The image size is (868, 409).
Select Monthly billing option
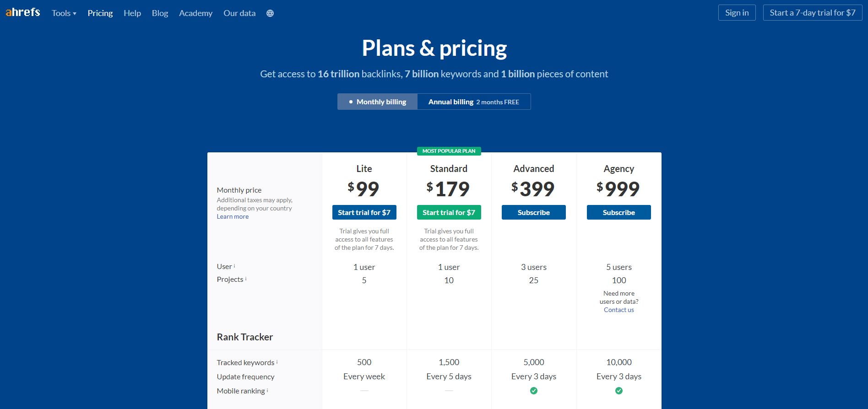(x=377, y=102)
